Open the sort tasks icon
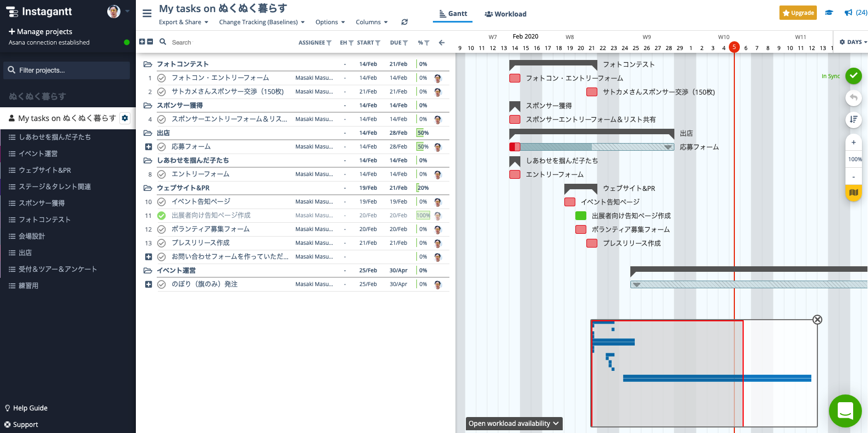The height and width of the screenshot is (433, 868). (x=853, y=119)
